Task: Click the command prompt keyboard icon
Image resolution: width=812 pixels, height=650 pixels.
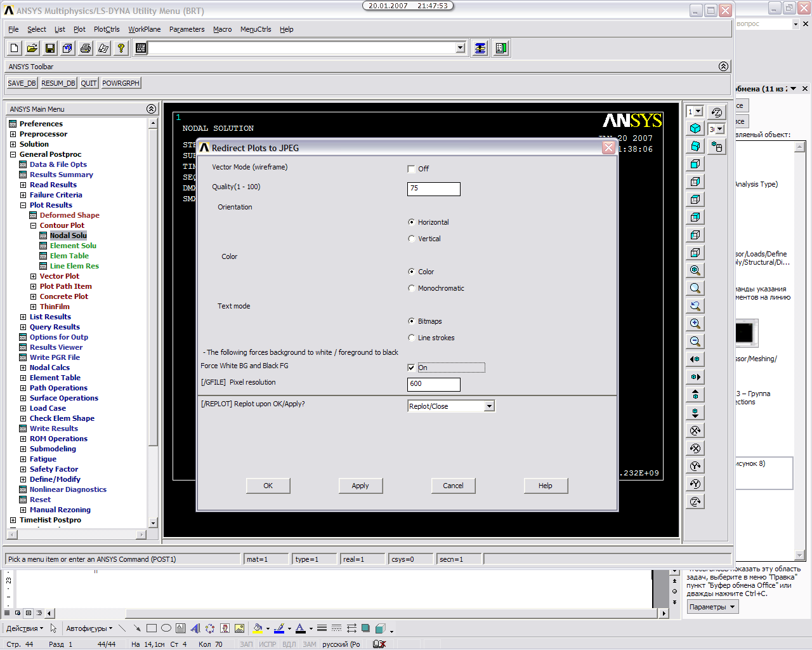Action: tap(141, 48)
